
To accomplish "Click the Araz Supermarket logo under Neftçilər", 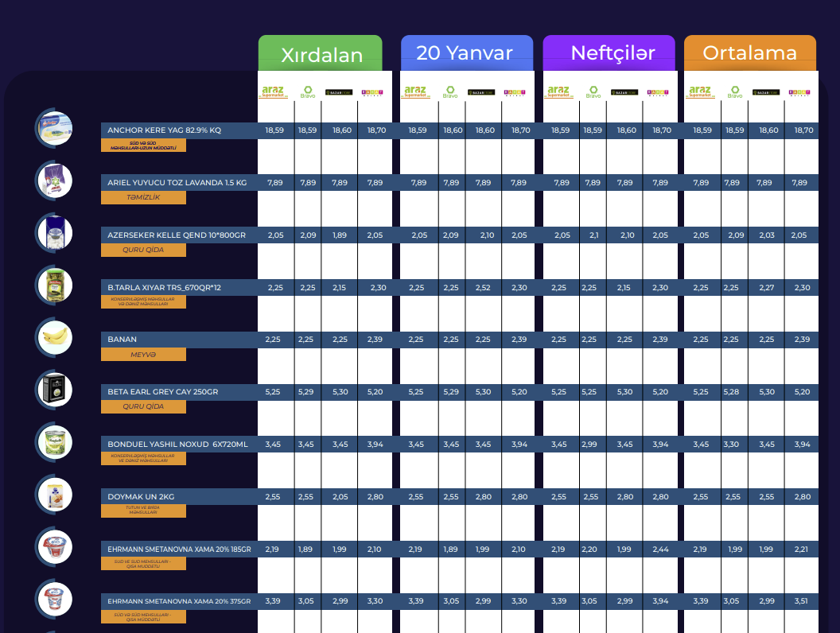I will [558, 92].
